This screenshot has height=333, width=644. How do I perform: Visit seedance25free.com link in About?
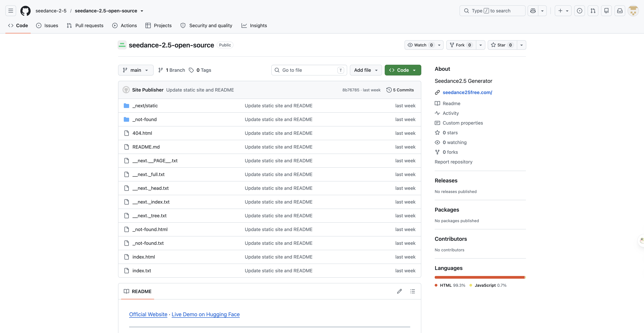pos(467,93)
